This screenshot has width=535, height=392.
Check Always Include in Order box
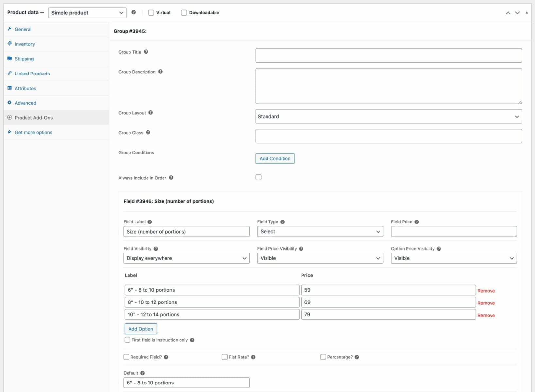click(x=259, y=177)
